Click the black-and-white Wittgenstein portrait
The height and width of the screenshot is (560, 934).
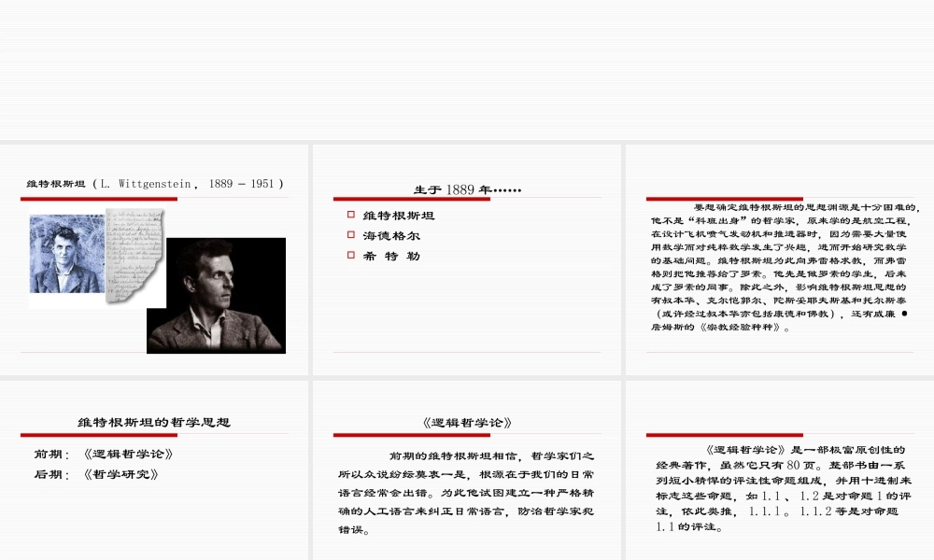point(216,295)
